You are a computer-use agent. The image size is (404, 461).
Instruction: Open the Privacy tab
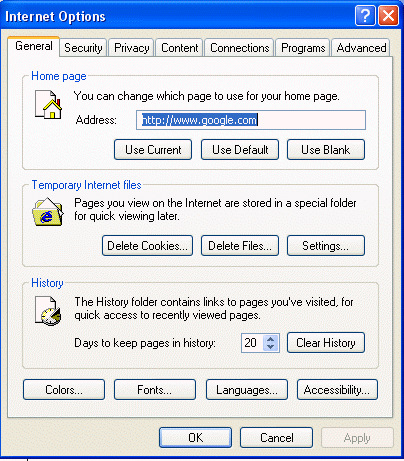click(132, 48)
